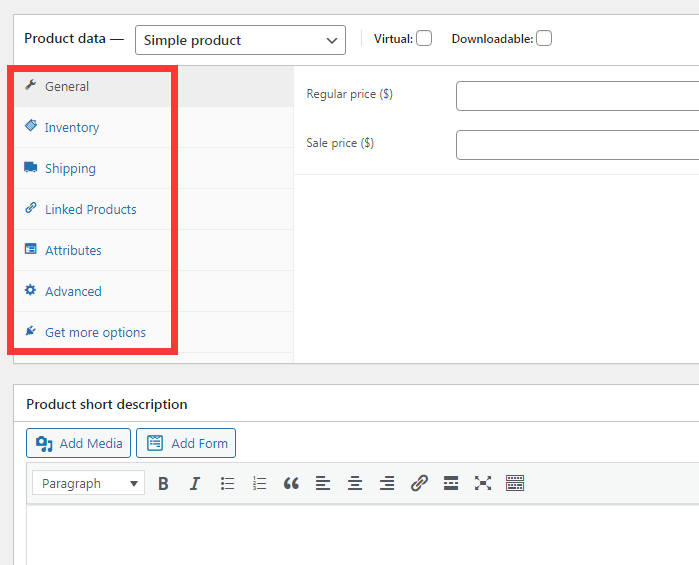Insert a numbered list

tap(259, 483)
